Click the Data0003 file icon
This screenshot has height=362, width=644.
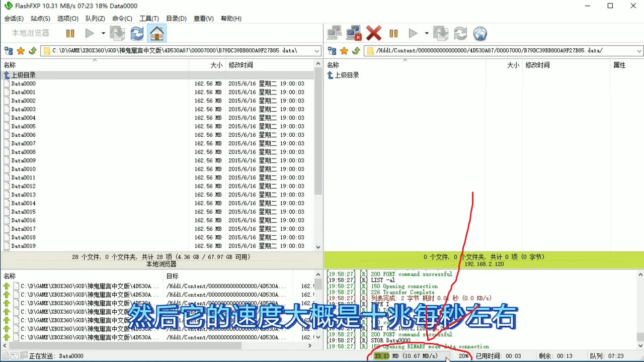[x=7, y=109]
